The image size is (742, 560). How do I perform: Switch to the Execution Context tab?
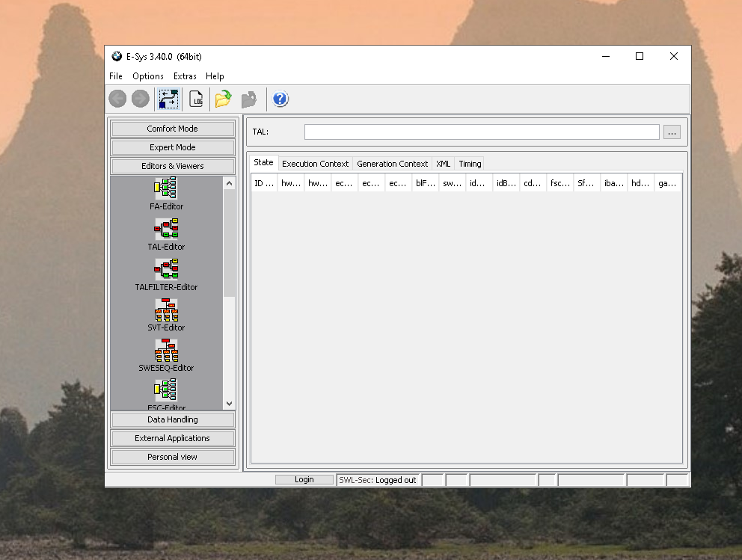315,164
